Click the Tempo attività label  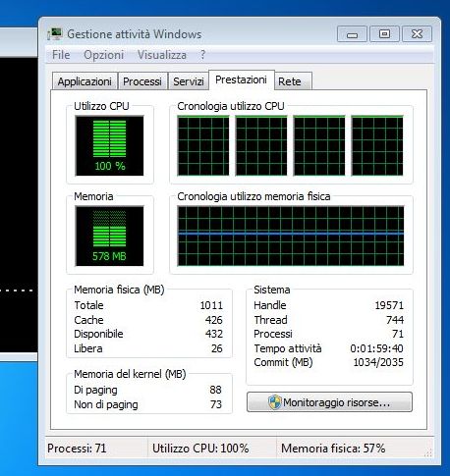click(x=288, y=348)
